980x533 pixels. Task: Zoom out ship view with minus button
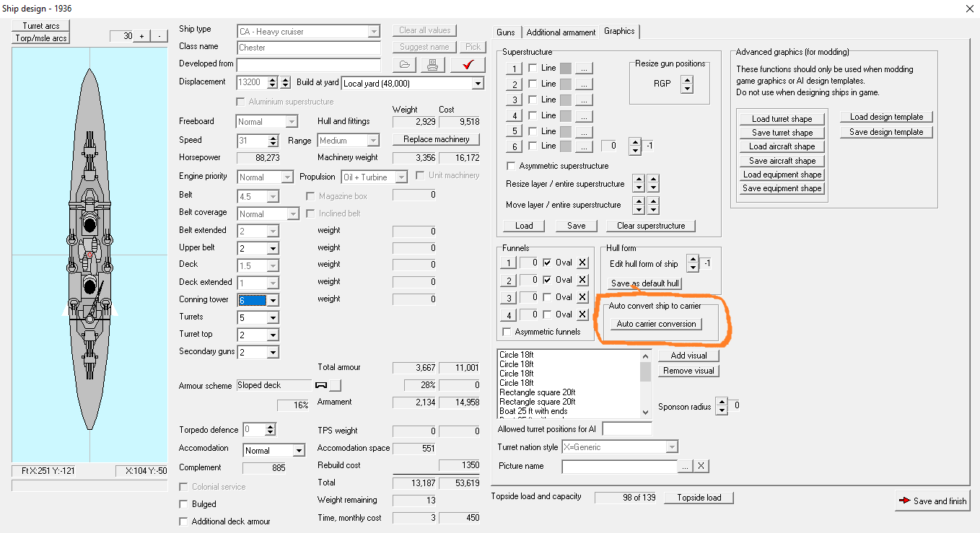[158, 36]
